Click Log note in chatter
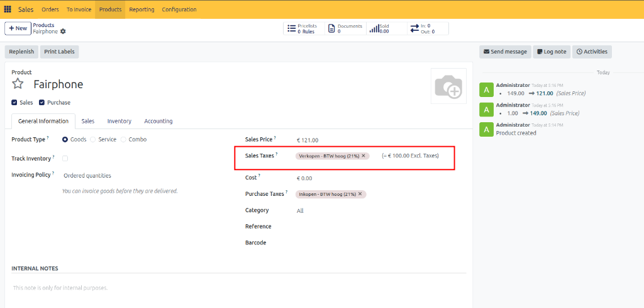Screen dimensions: 644x308 pos(552,52)
